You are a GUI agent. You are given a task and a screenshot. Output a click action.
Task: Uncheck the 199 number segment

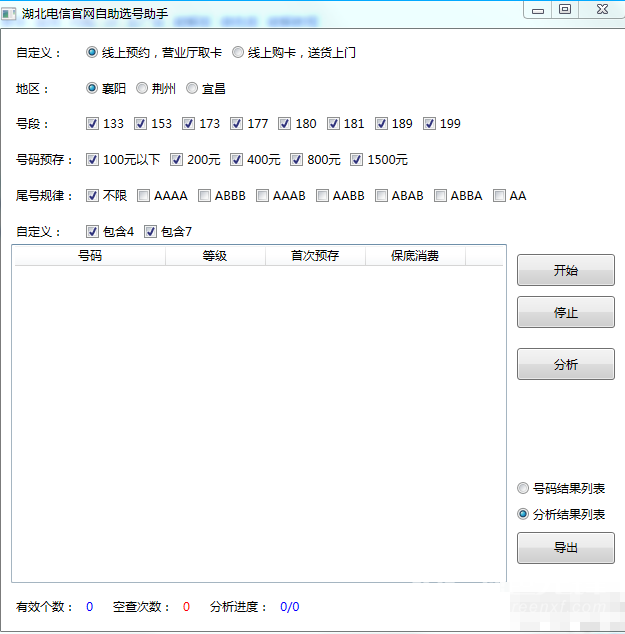click(x=429, y=124)
